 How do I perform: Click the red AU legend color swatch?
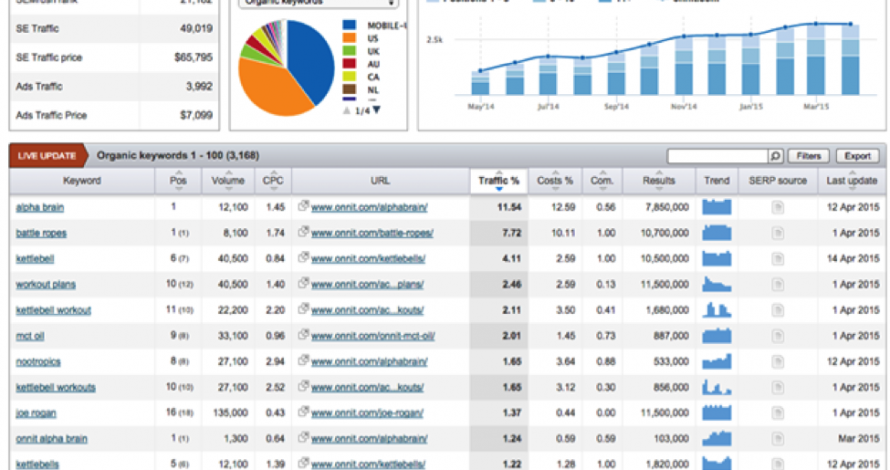tap(349, 64)
